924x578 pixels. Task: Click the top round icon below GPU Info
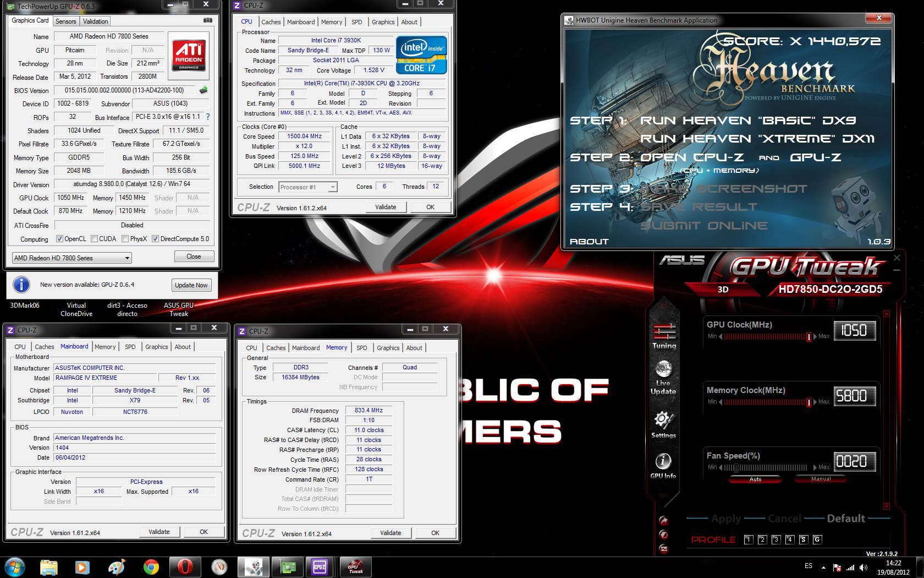click(663, 520)
